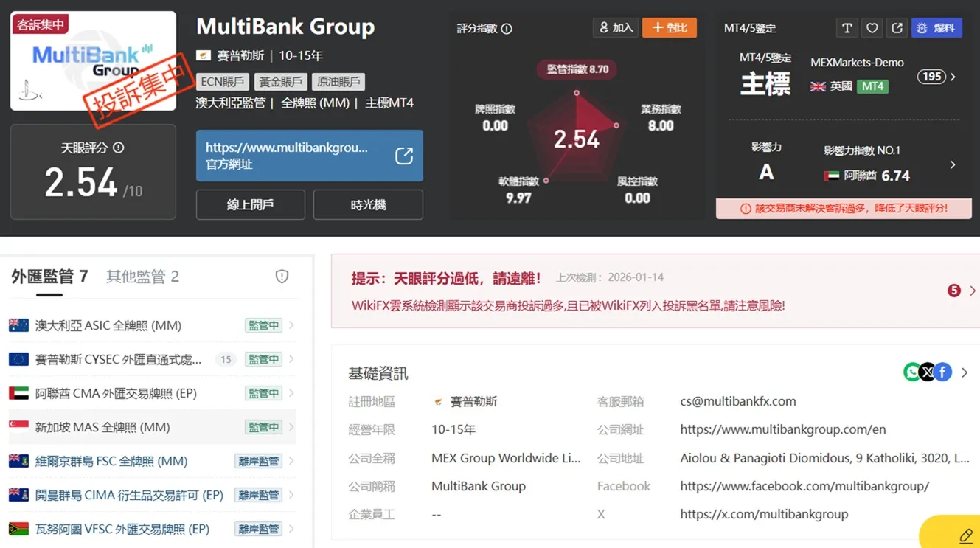980x548 pixels.
Task: Click the external-link icon on website button
Action: 404,156
